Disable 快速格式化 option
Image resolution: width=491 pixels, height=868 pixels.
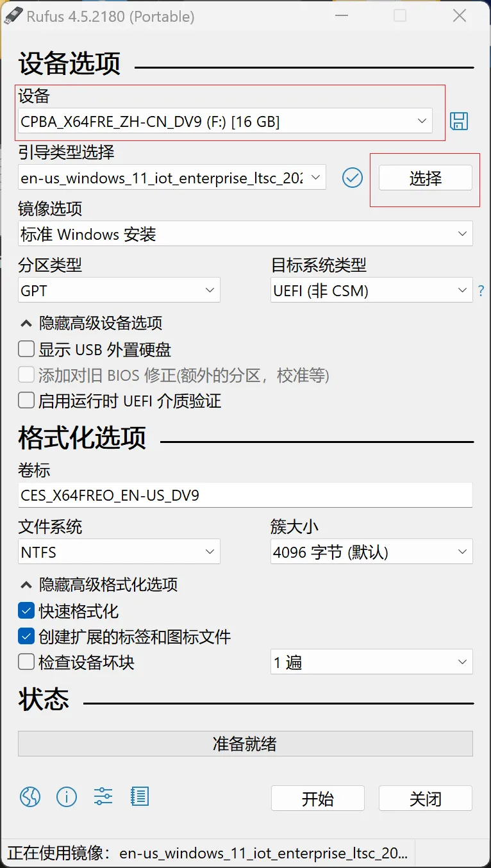coord(26,610)
